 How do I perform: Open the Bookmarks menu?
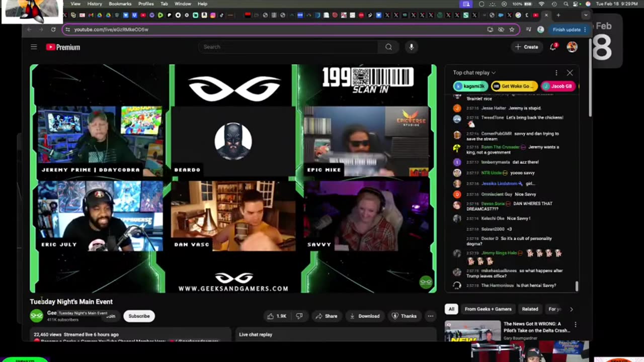tap(120, 4)
